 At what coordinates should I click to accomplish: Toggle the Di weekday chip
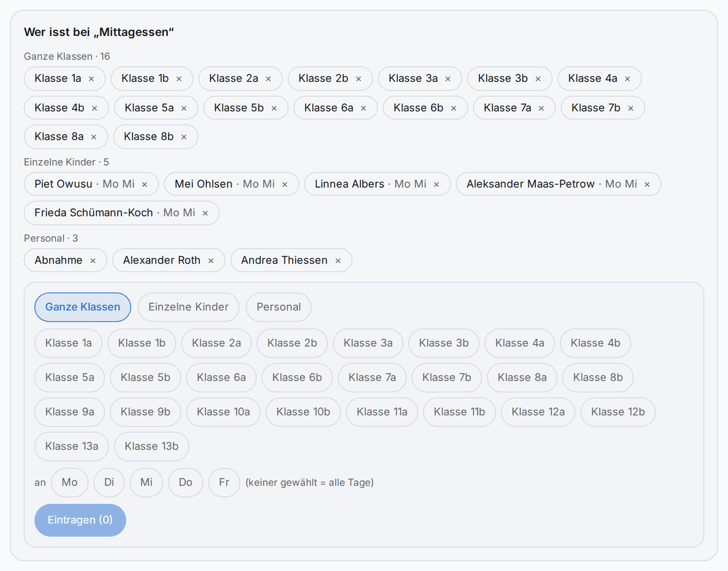109,482
